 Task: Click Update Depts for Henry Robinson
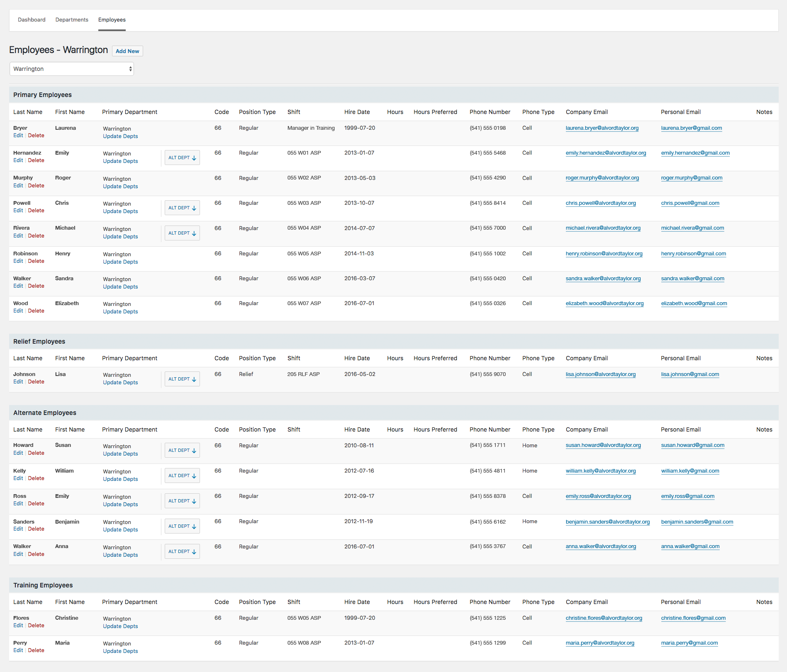coord(120,262)
